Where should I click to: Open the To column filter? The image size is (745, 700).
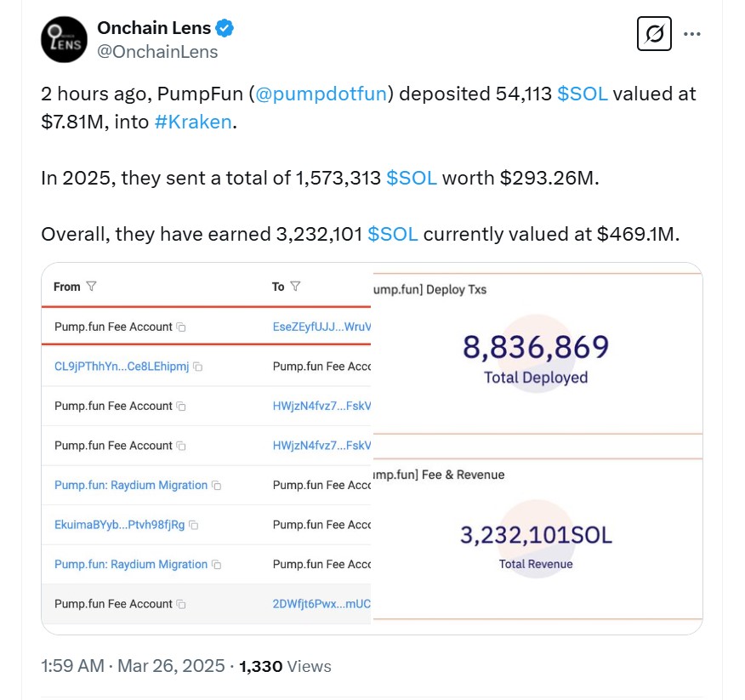pos(295,287)
